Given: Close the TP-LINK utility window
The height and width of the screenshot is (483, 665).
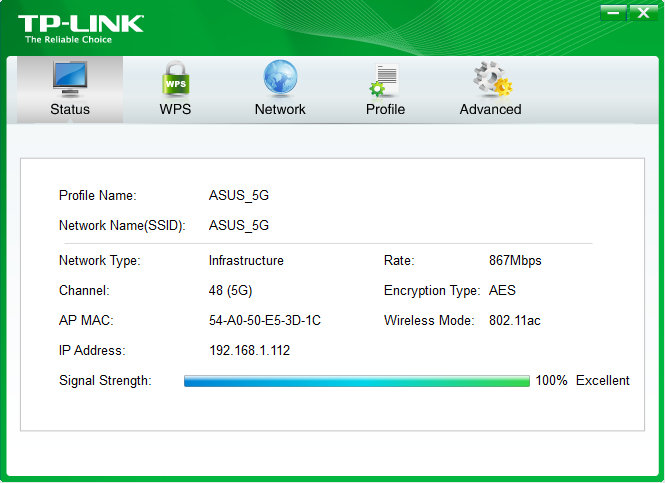Looking at the screenshot, I should (x=643, y=12).
